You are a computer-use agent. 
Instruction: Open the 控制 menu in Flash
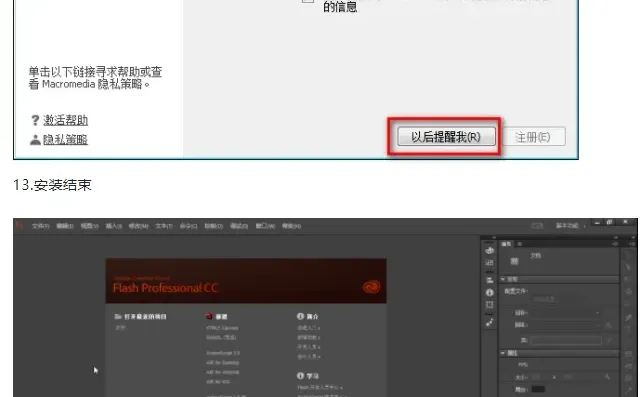(213, 226)
